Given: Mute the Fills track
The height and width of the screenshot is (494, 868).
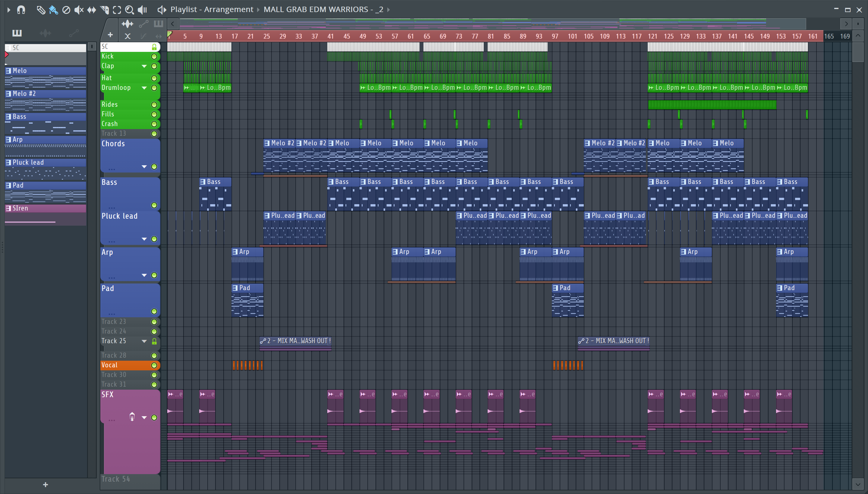Looking at the screenshot, I should pyautogui.click(x=154, y=114).
